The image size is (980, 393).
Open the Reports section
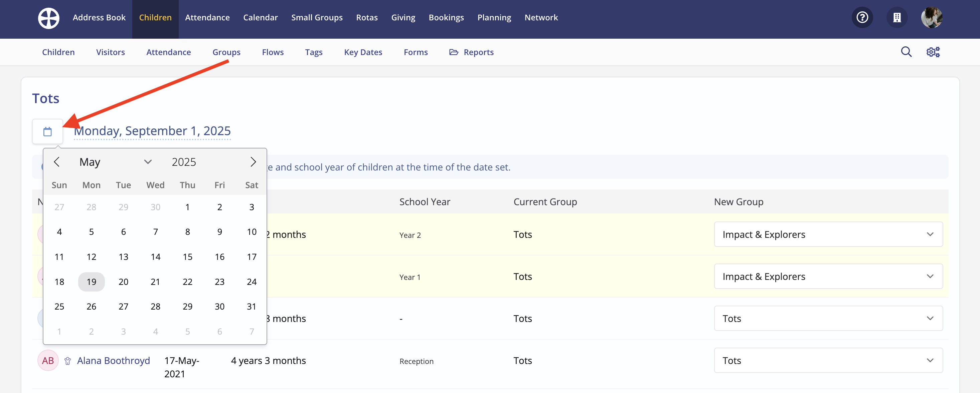coord(471,52)
